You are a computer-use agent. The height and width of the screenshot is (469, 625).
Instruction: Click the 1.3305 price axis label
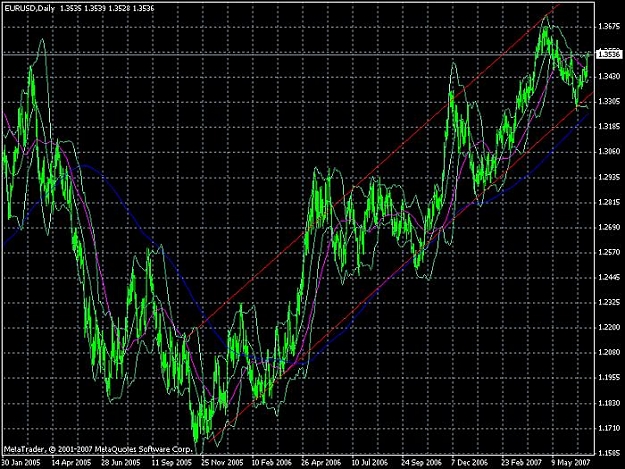click(610, 102)
